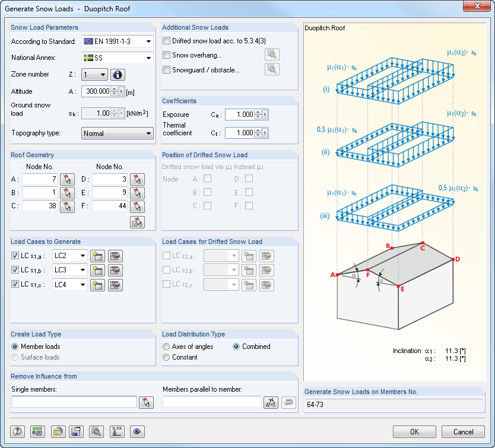Open the display properties eye icon
The width and height of the screenshot is (495, 448).
coord(137,431)
